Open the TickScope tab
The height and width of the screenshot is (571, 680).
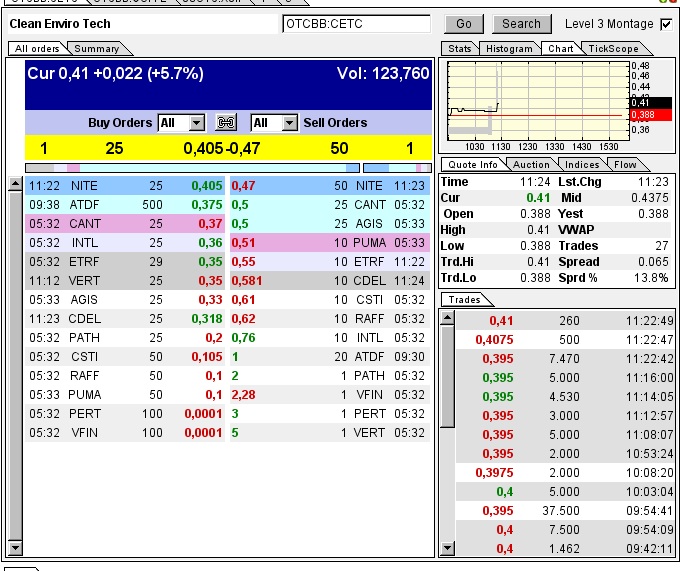613,48
